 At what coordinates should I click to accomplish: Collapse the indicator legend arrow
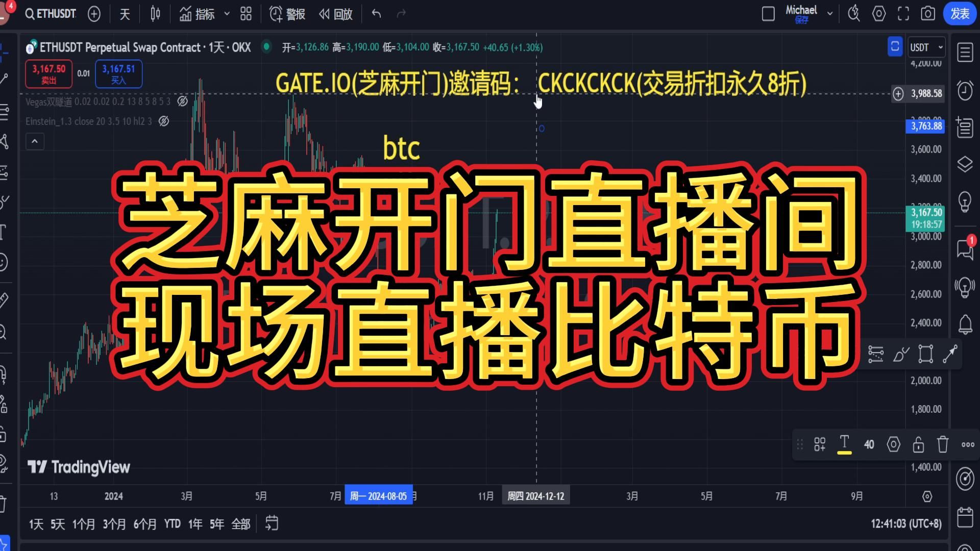point(35,141)
